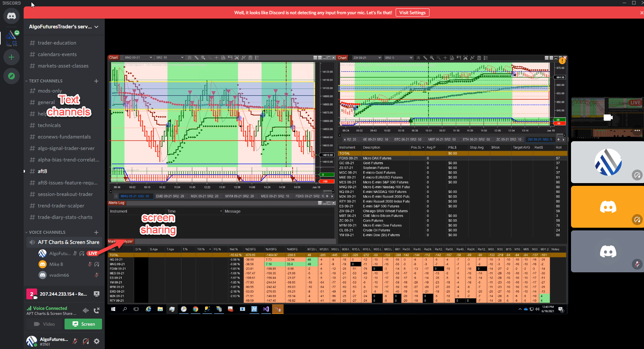
Task: Open the algo-signal-trader-server channel
Action: [x=64, y=148]
